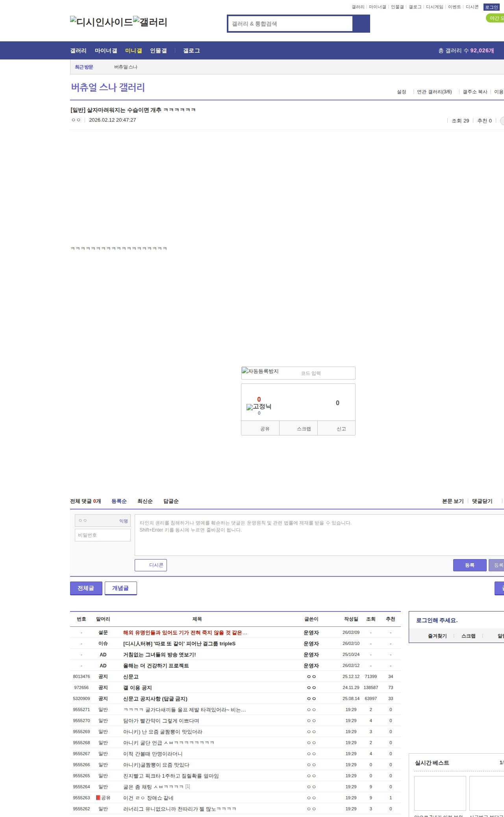Open post 이건 ㄹㅇ 장애쇼 같네
This screenshot has width=504, height=817.
tap(148, 798)
